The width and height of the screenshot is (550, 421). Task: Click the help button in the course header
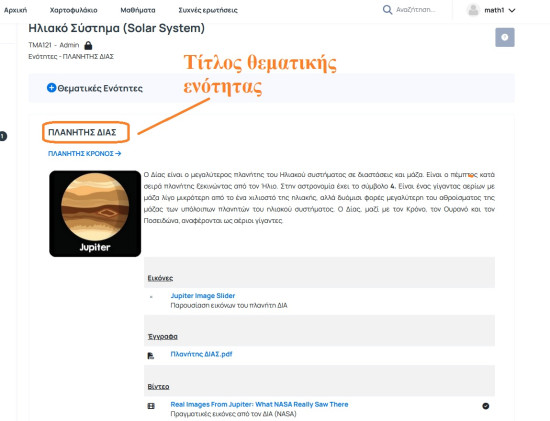pyautogui.click(x=505, y=37)
